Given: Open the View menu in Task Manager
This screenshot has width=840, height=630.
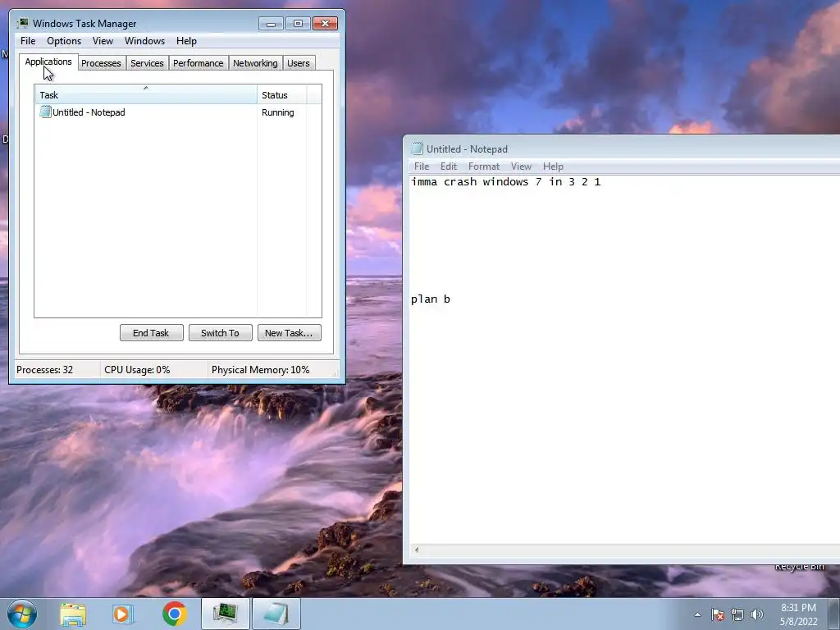Looking at the screenshot, I should [x=103, y=41].
